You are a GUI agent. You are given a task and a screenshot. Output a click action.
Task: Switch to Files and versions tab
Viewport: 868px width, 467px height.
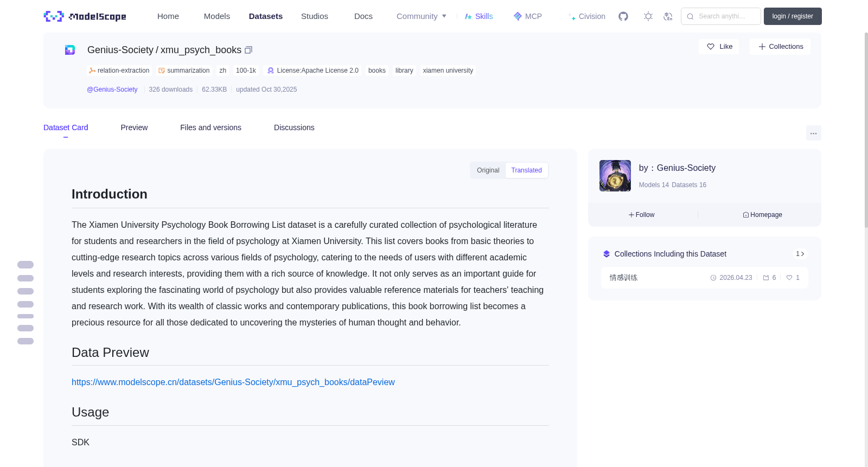point(211,127)
